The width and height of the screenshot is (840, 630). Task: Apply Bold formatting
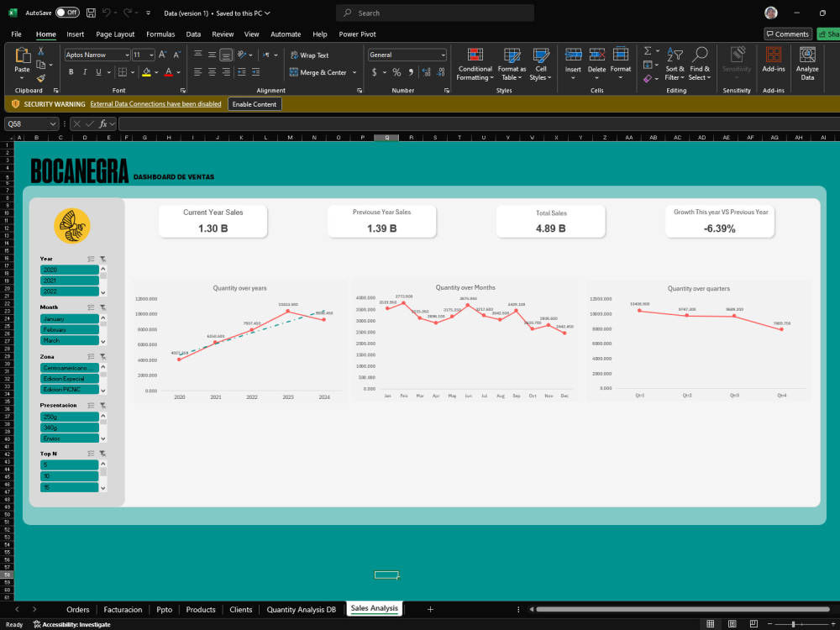click(71, 72)
